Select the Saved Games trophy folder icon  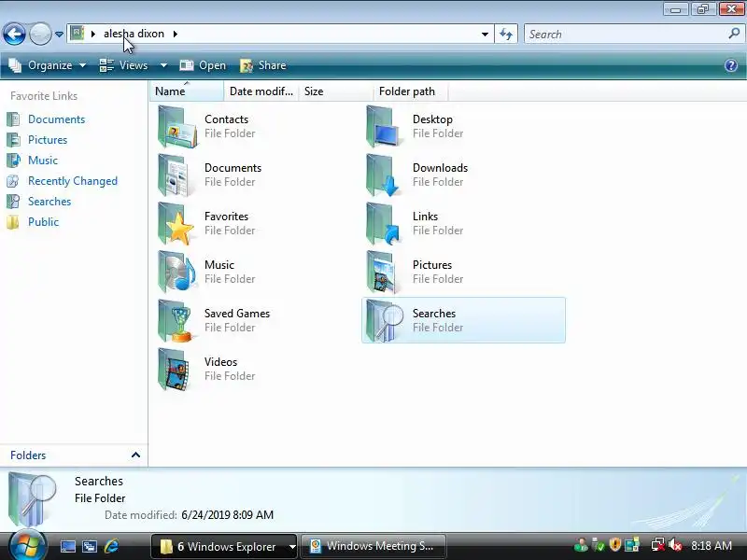tap(176, 321)
